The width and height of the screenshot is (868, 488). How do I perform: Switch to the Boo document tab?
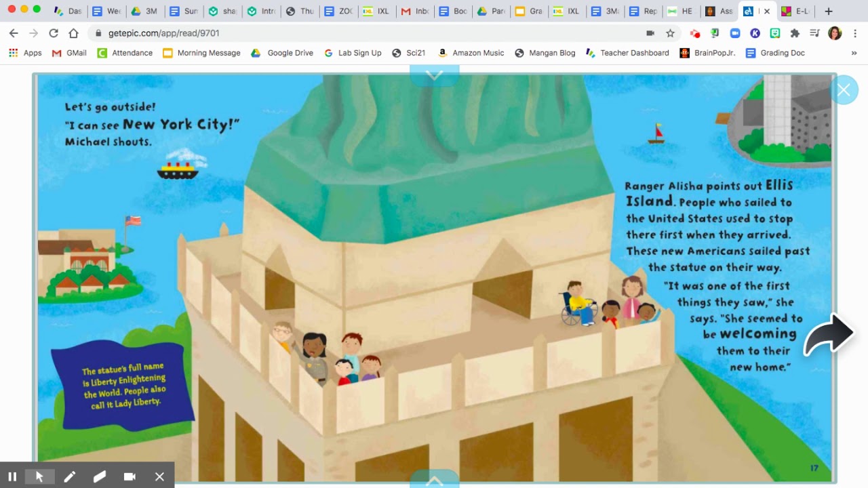pyautogui.click(x=454, y=11)
